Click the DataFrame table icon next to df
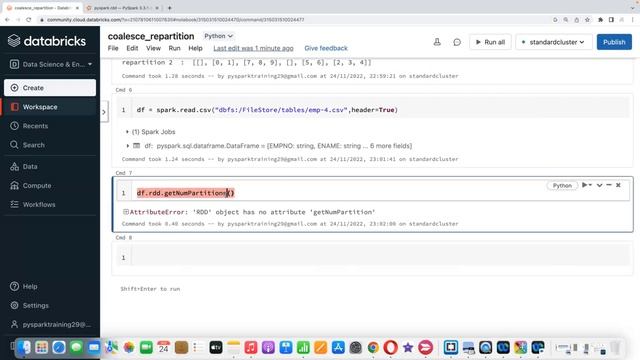Image resolution: width=640 pixels, height=360 pixels. (137, 146)
